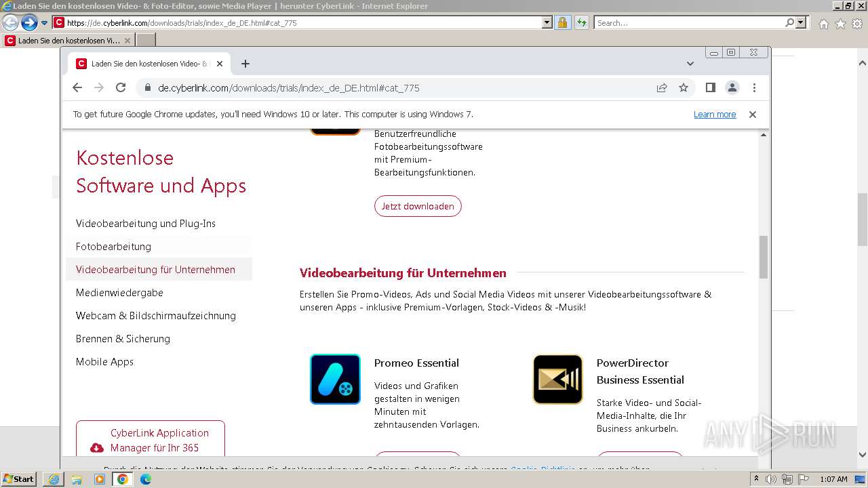Click the Promeo Essential title
Viewport: 868px width, 488px height.
click(416, 363)
